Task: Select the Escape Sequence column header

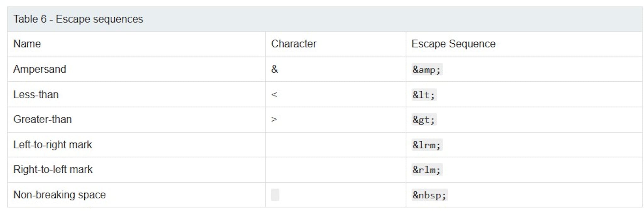Action: pos(453,44)
